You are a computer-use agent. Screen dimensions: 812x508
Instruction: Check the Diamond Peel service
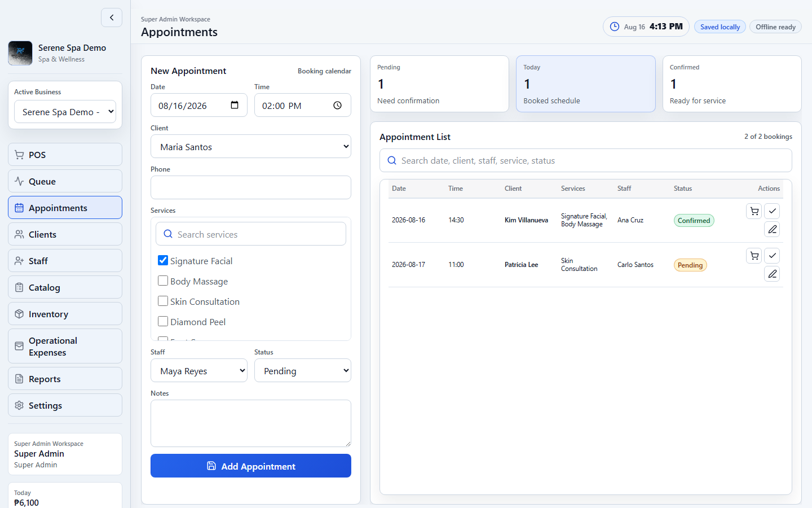163,321
